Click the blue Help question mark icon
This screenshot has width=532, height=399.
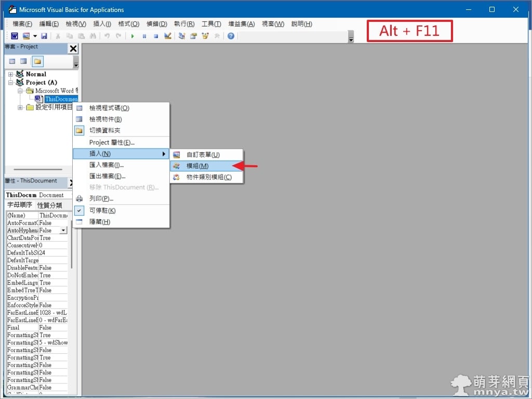(231, 36)
